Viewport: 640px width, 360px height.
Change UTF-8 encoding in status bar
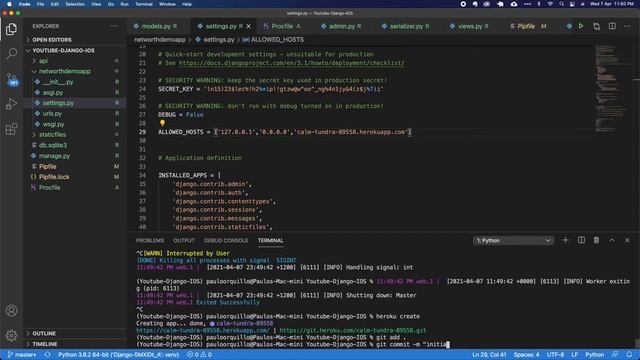tap(555, 355)
